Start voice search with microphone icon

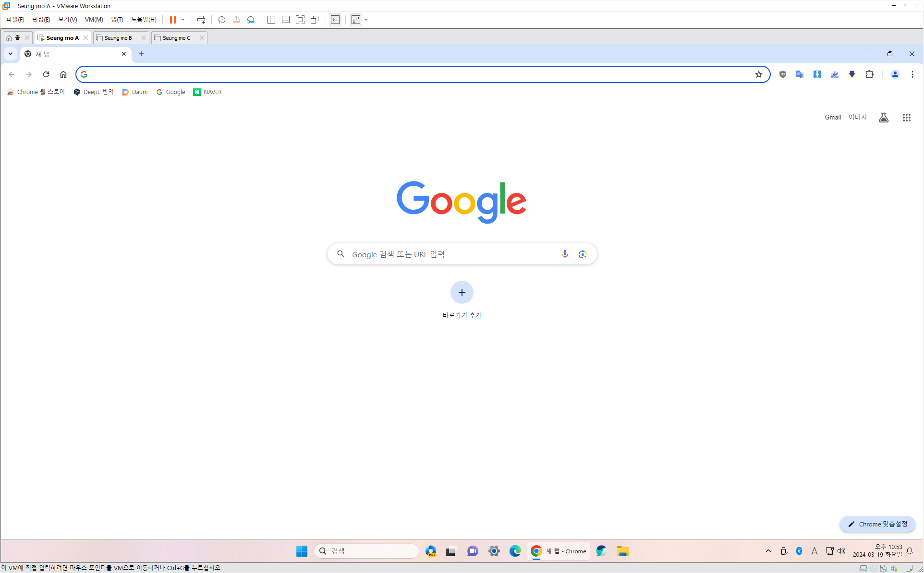(x=565, y=254)
